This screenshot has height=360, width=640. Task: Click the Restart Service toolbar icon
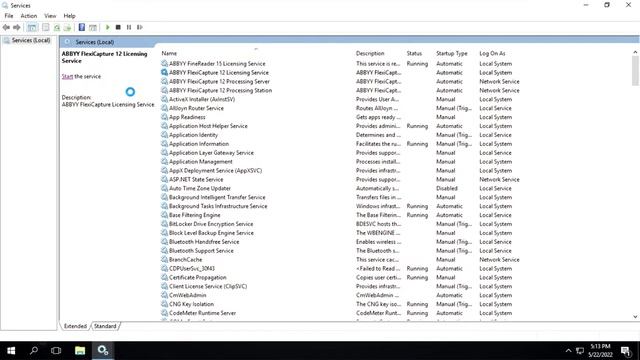point(140,27)
